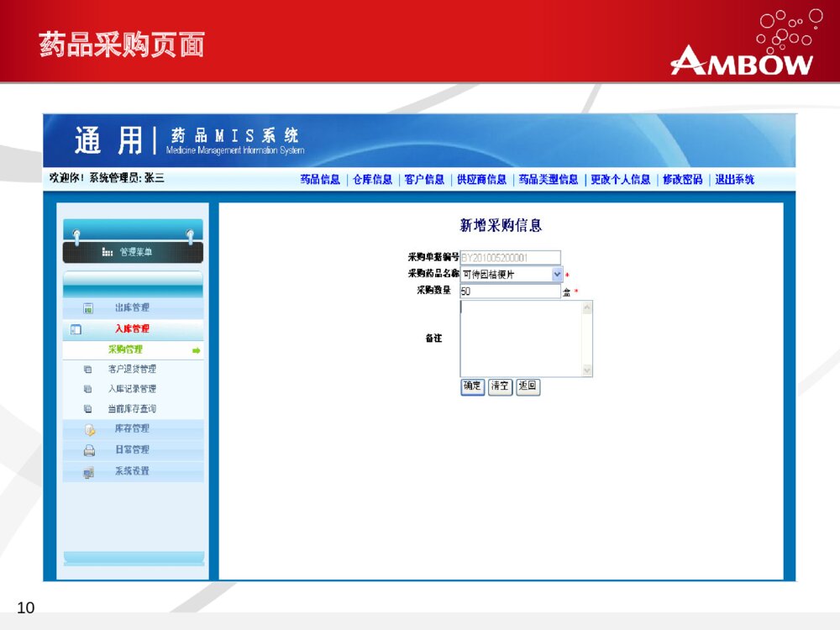
Task: Click the 返回 button
Action: (528, 386)
